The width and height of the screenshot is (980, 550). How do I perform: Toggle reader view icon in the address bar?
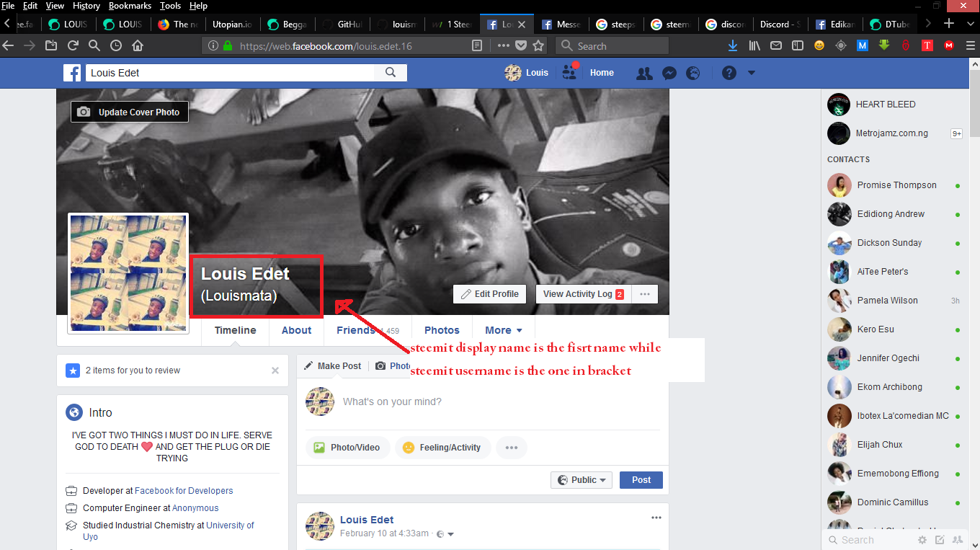click(476, 45)
